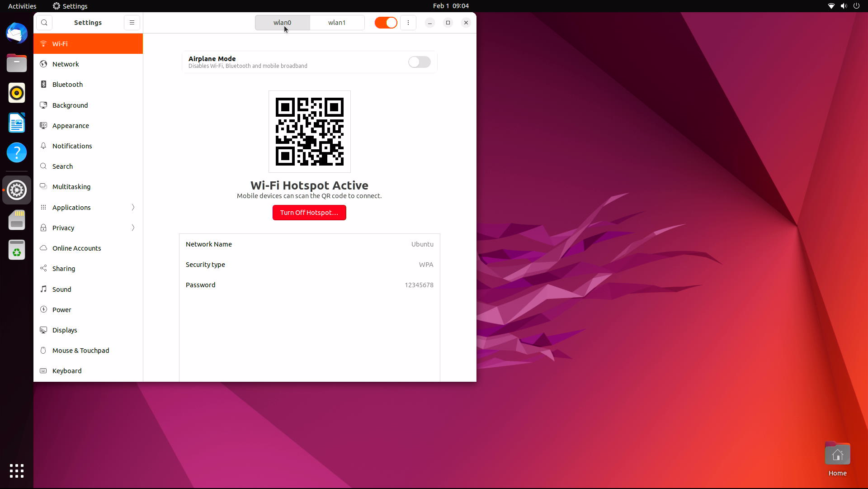
Task: Click the Bluetooth icon in sidebar
Action: click(x=43, y=85)
